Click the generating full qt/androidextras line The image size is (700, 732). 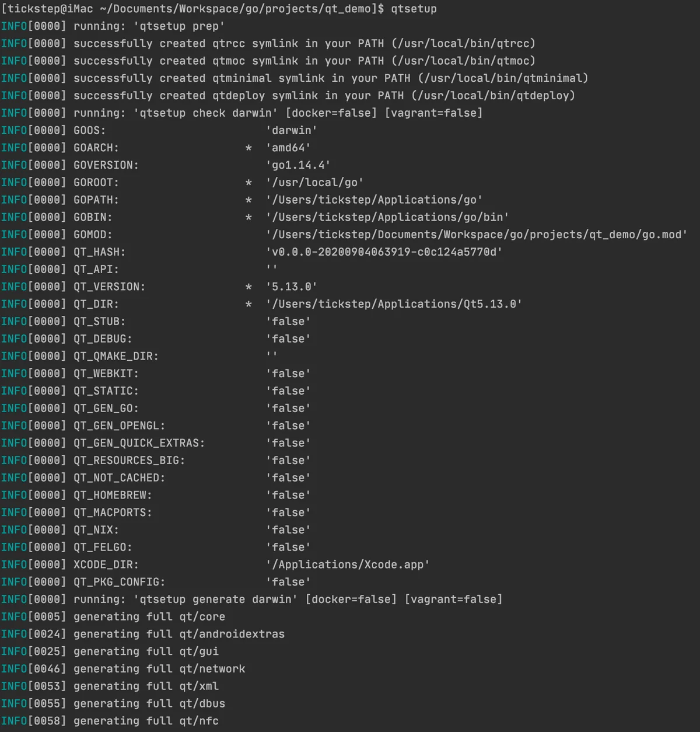(143, 634)
